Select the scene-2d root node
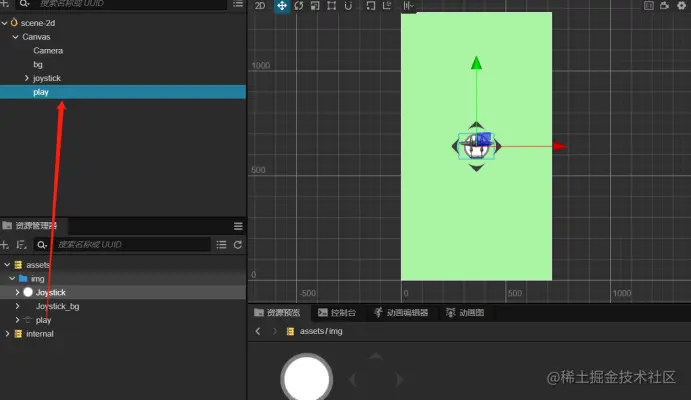This screenshot has height=400, width=691. [x=38, y=23]
